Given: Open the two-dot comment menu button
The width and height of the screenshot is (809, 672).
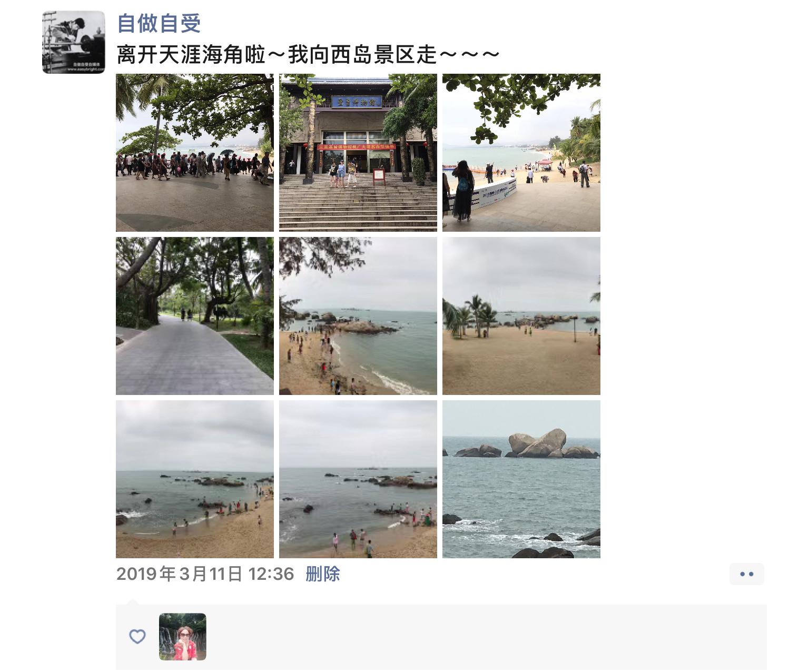Looking at the screenshot, I should pos(747,574).
